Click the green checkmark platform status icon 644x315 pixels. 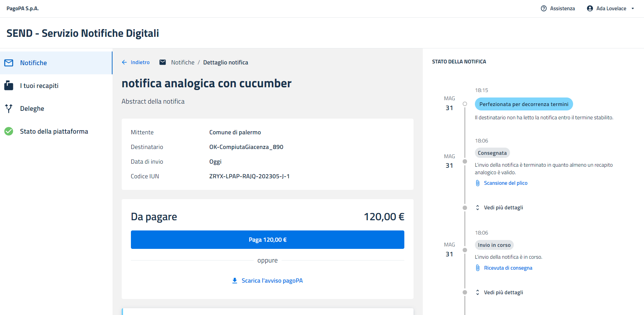tap(9, 131)
